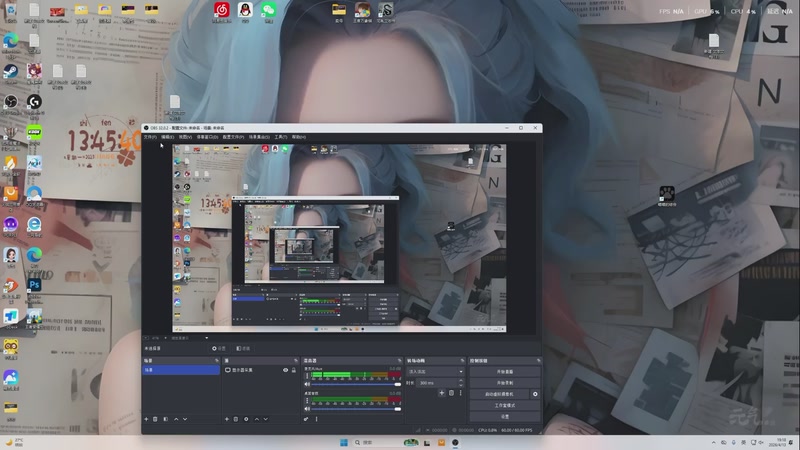Viewport: 800px width, 450px height.
Task: Click the QQ penguin desktop icon
Action: pyautogui.click(x=245, y=12)
